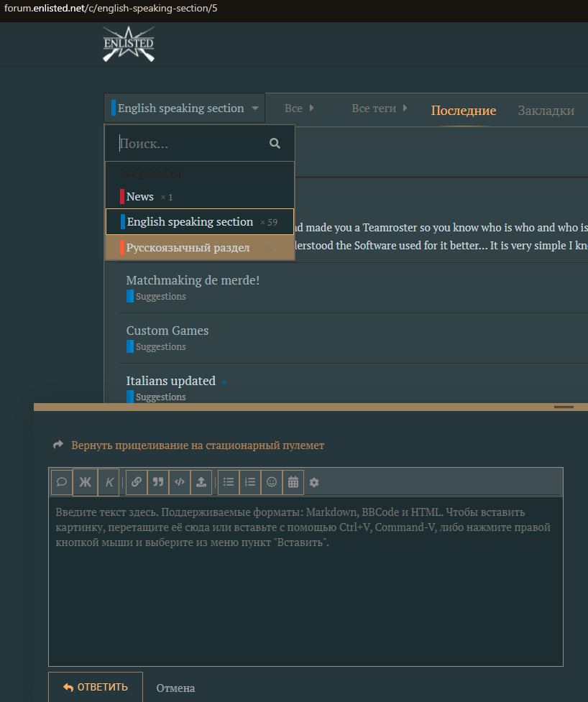This screenshot has width=588, height=702.
Task: Toggle italic formatting (К)
Action: (x=109, y=482)
